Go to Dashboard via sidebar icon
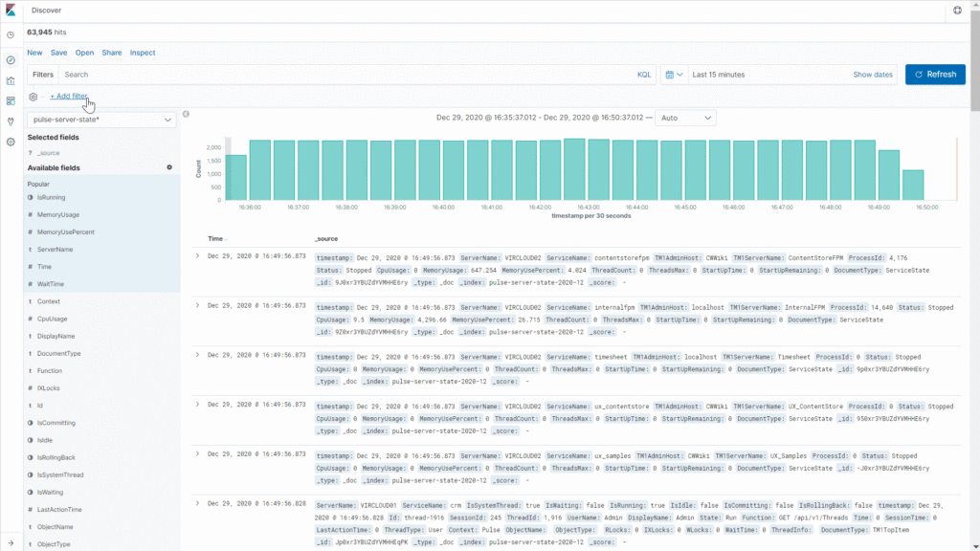Image resolution: width=980 pixels, height=551 pixels. pyautogui.click(x=11, y=100)
